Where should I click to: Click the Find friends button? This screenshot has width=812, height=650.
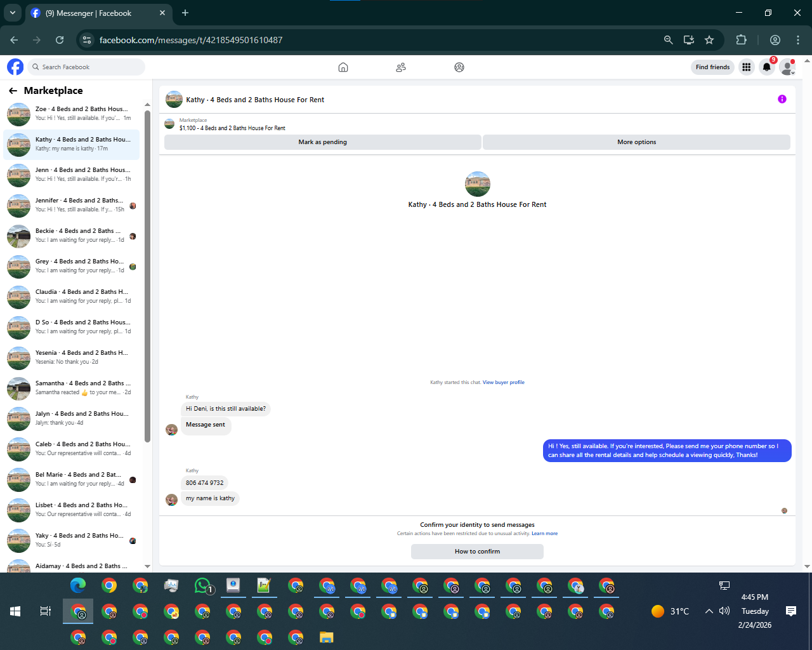click(x=712, y=67)
